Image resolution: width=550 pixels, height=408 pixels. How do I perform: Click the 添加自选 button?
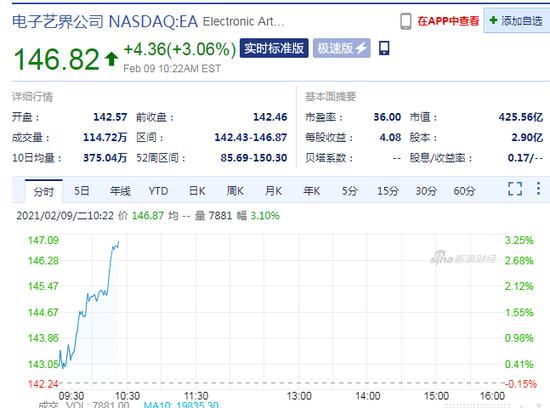point(517,20)
